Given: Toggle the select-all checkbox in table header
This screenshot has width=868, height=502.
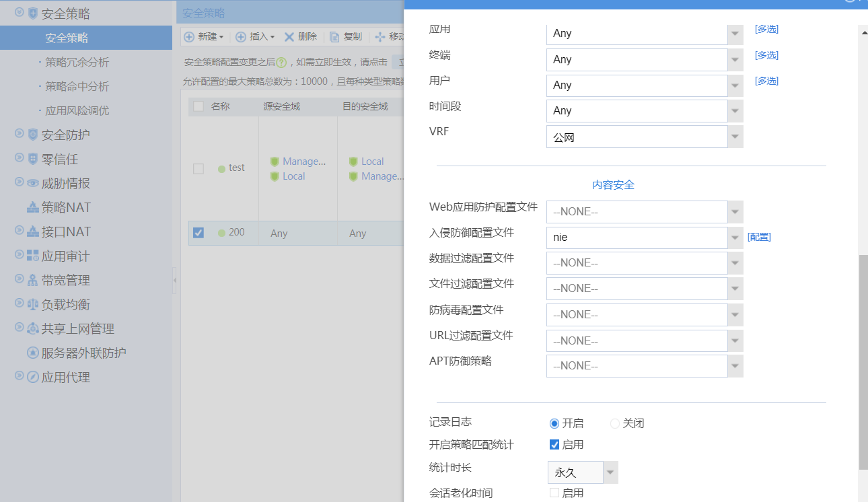Looking at the screenshot, I should coord(198,106).
